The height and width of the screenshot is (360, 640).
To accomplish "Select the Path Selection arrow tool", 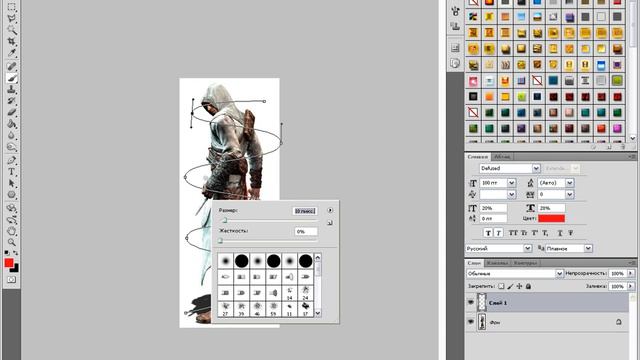I will coord(11,183).
